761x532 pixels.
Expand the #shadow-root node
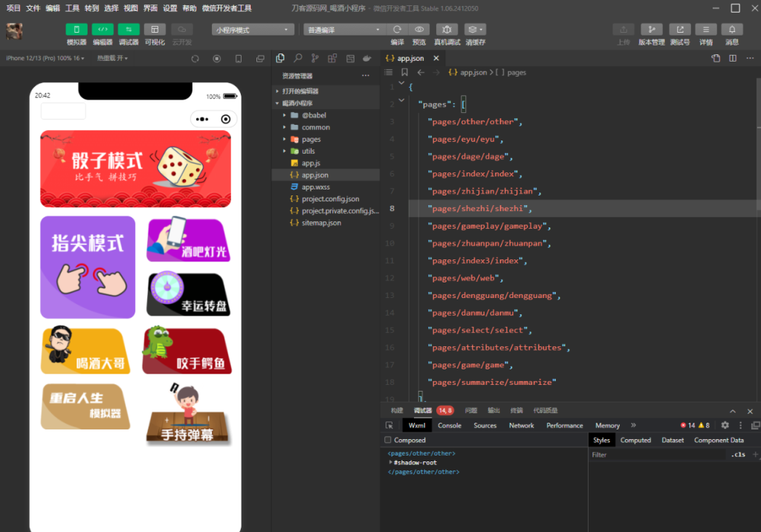[392, 462]
